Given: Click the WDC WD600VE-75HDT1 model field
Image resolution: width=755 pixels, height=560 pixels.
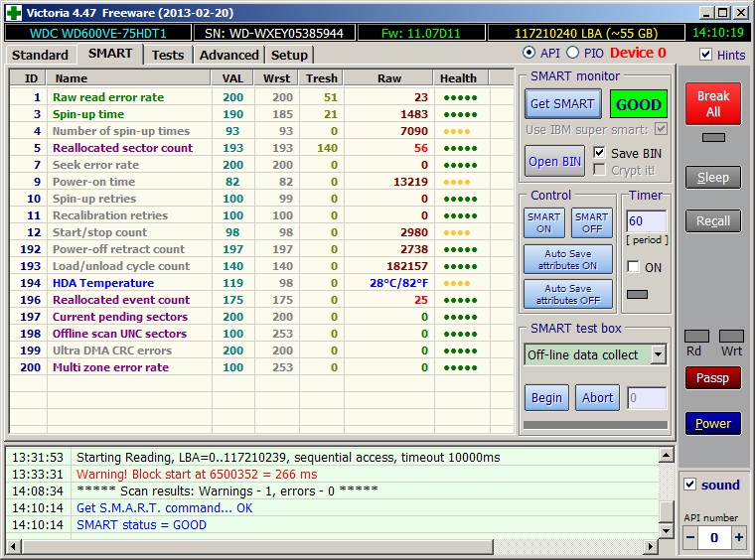Looking at the screenshot, I should pos(97,33).
